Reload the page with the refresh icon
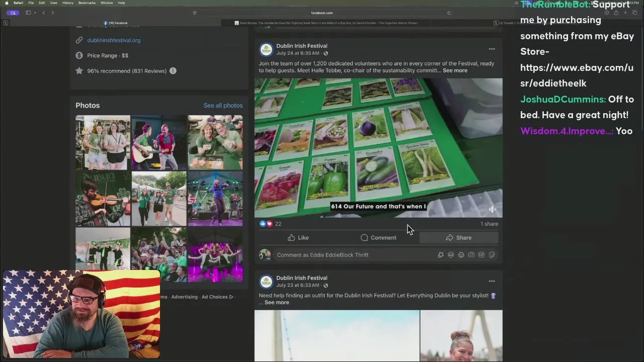 (x=449, y=13)
